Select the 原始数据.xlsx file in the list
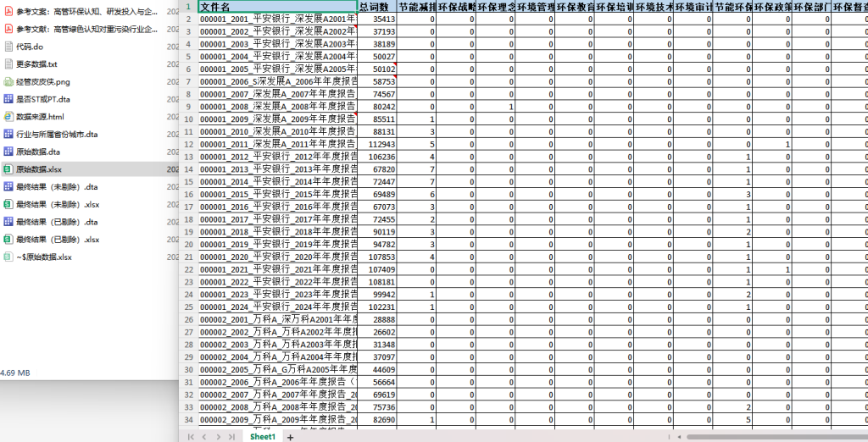Screen dimensions: 868x442 90,169
